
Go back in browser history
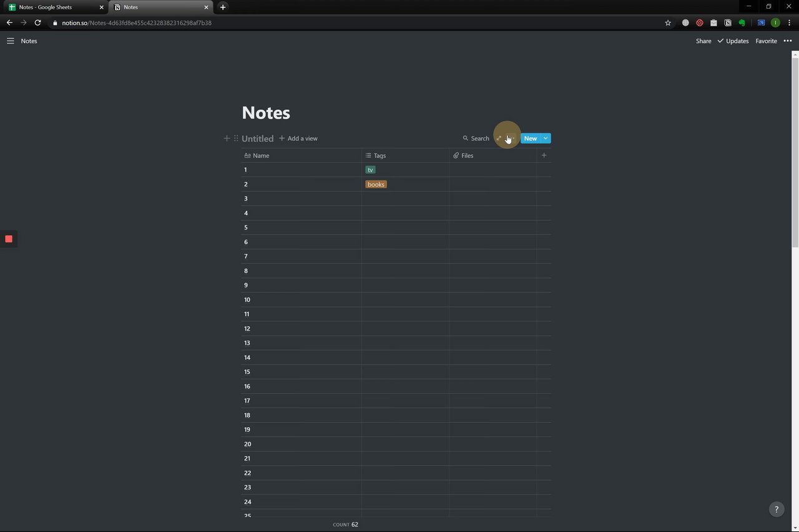click(9, 22)
